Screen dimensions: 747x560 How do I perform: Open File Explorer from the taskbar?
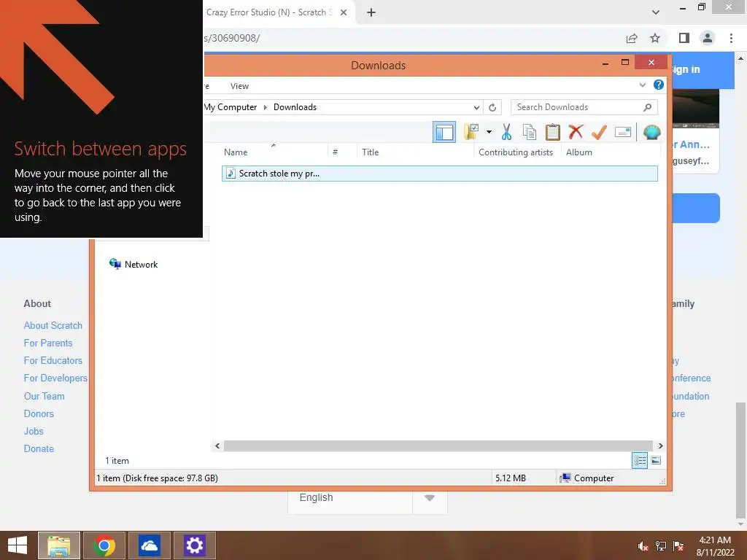59,545
